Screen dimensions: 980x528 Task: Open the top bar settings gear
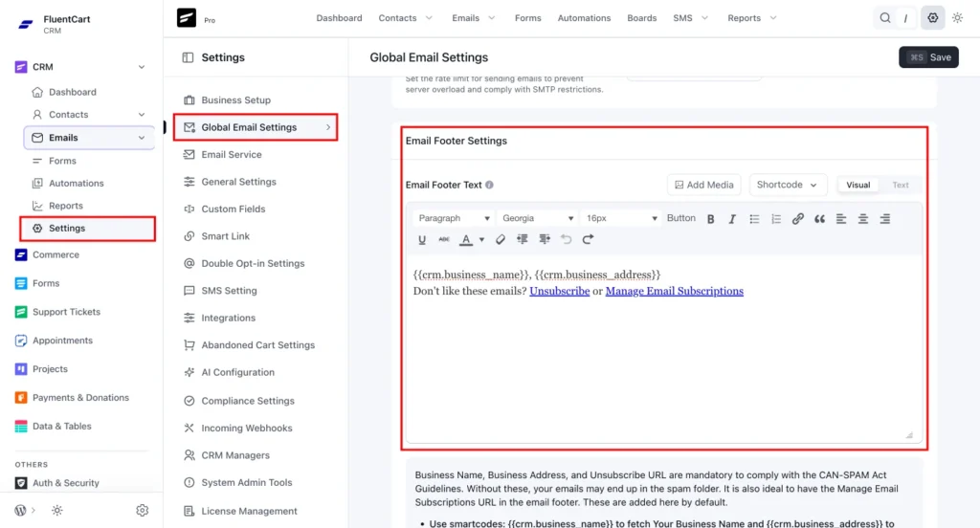(932, 18)
